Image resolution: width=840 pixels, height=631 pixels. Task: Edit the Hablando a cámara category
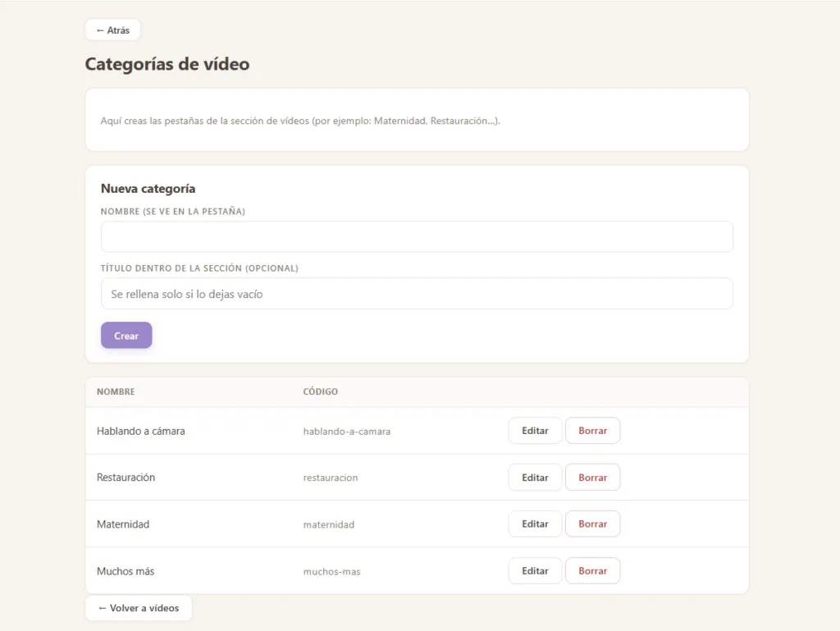tap(535, 431)
